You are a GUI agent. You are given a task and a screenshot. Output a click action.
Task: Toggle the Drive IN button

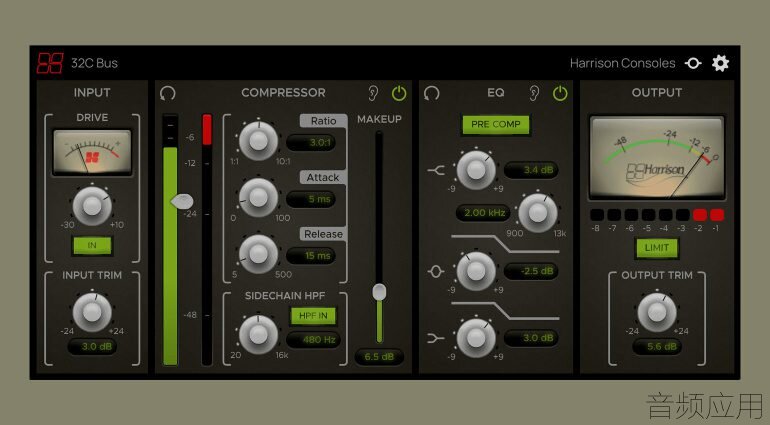click(x=92, y=245)
